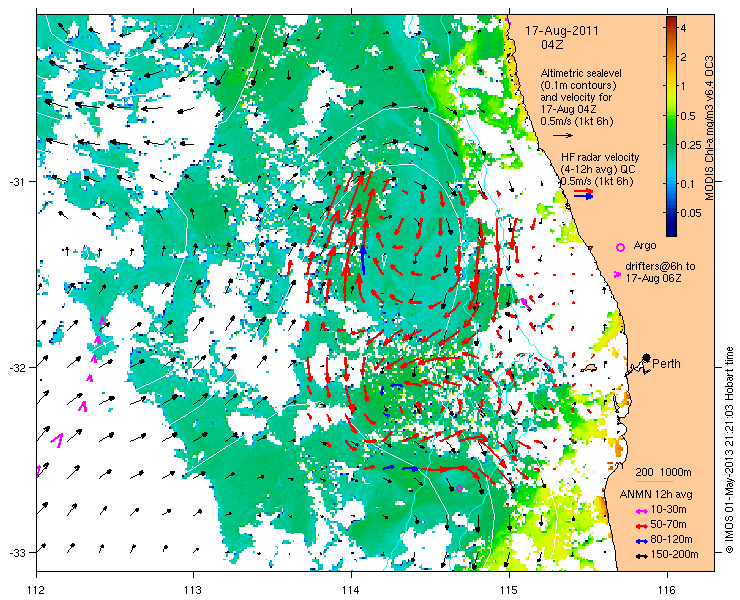The width and height of the screenshot is (740, 600).
Task: Click the magenta 10-30m ANMN legend arrow
Action: [x=641, y=511]
